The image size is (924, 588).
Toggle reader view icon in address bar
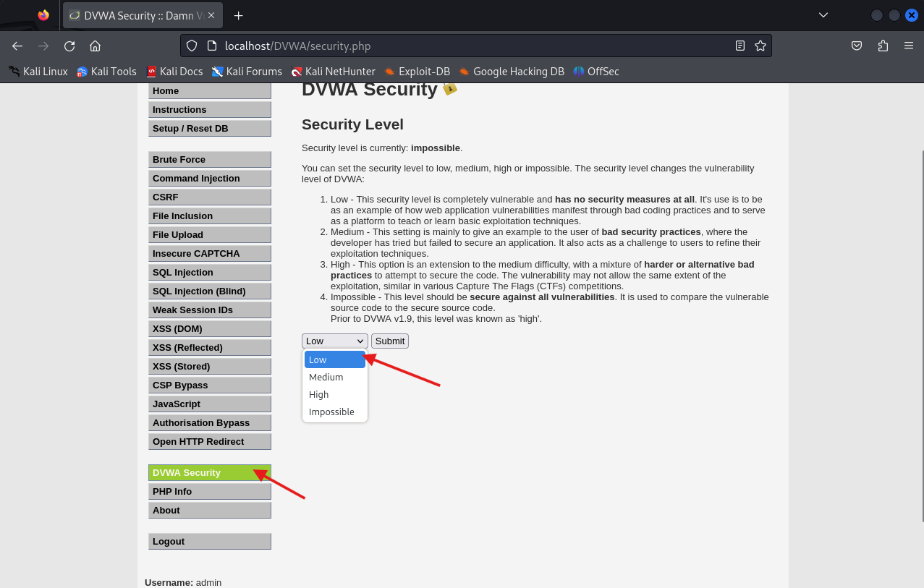tap(740, 46)
